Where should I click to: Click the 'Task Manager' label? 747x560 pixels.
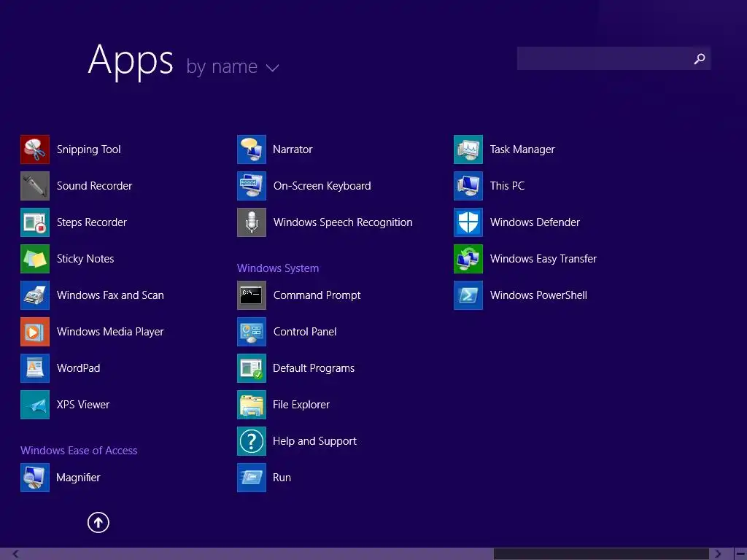(522, 149)
